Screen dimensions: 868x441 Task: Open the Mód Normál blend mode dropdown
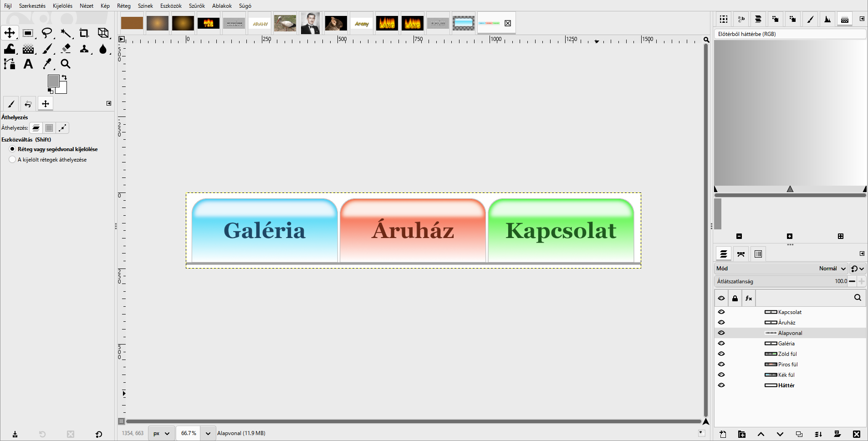click(781, 269)
